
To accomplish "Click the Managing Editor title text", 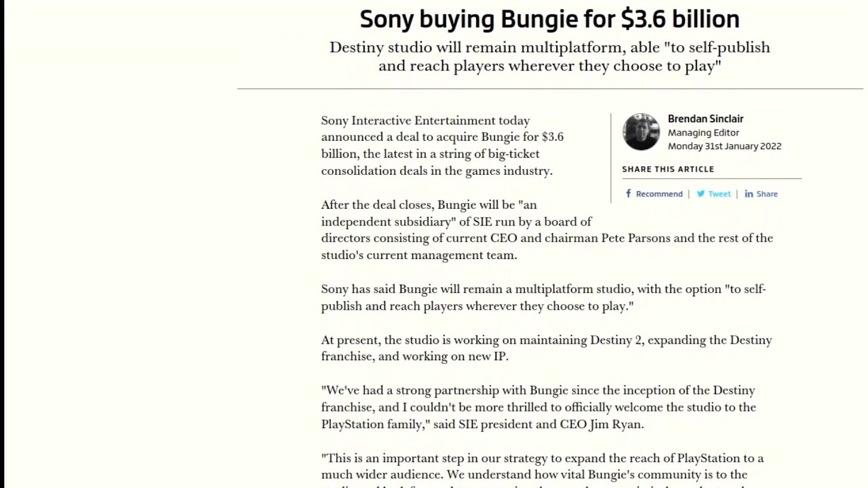I will pos(703,133).
